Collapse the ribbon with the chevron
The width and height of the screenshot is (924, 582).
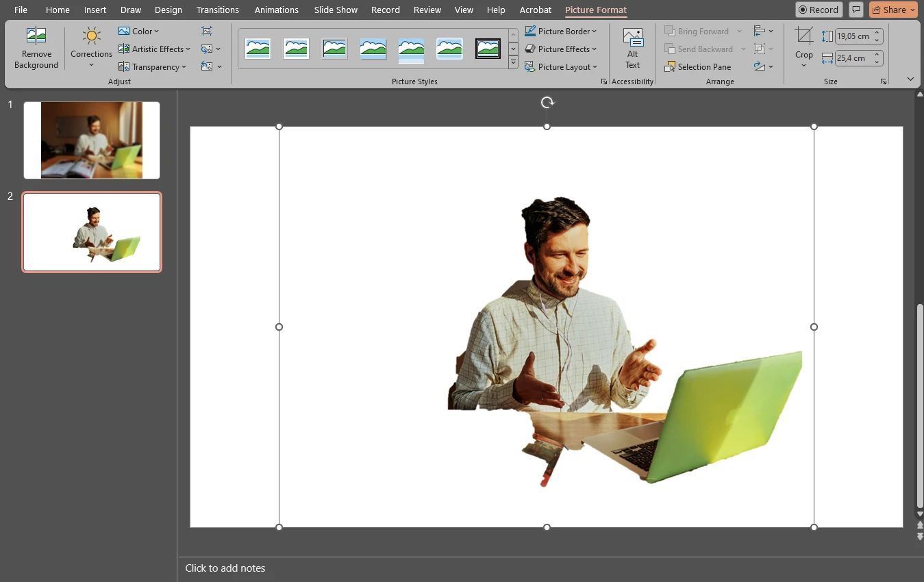pos(910,79)
